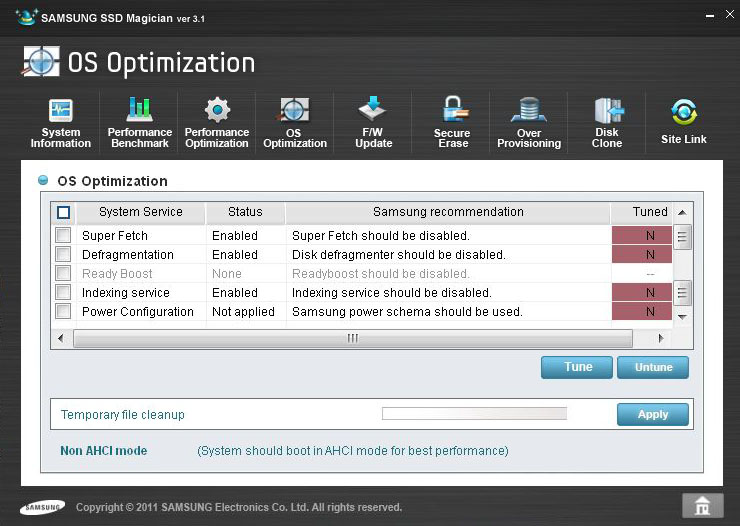Check the Ready Boost checkbox
Viewport: 740px width, 526px height.
pos(63,273)
